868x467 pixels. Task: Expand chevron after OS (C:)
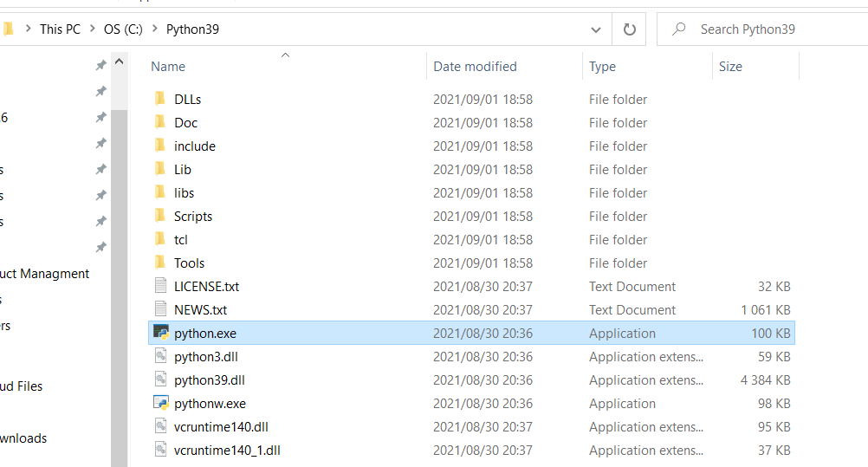point(155,29)
